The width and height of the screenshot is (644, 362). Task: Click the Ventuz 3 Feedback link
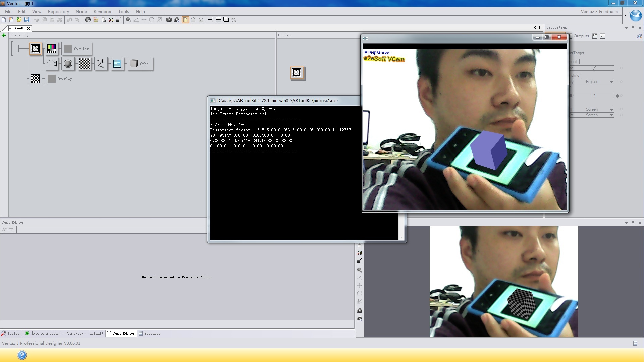tap(599, 11)
